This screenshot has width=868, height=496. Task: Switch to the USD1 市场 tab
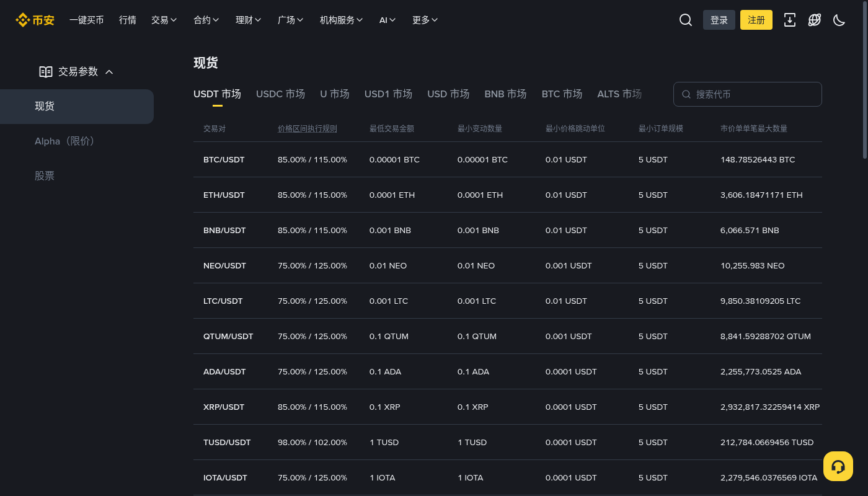click(388, 94)
